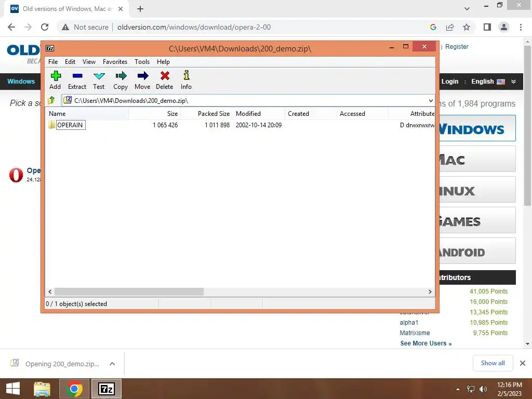This screenshot has height=399, width=532.
Task: Open Windows Start menu
Action: 13,389
